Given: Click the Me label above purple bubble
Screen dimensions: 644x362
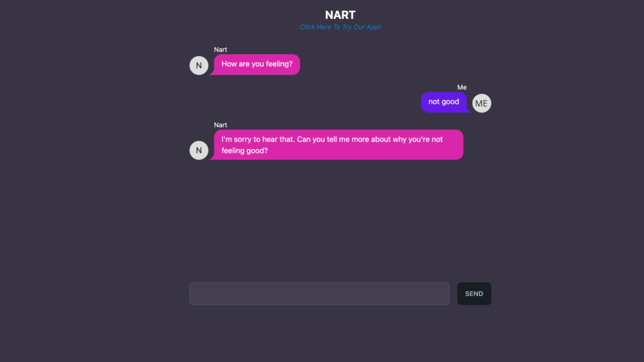Looking at the screenshot, I should click(462, 87).
